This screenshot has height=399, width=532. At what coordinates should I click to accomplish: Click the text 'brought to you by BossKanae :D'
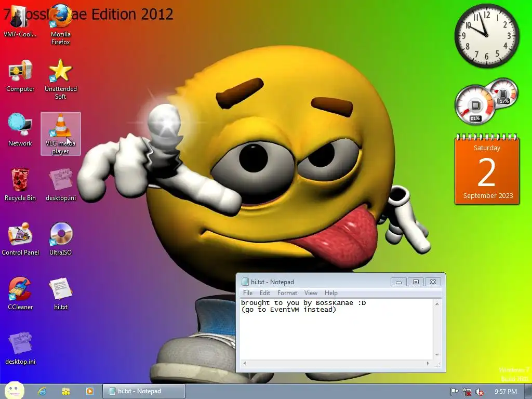click(x=303, y=303)
